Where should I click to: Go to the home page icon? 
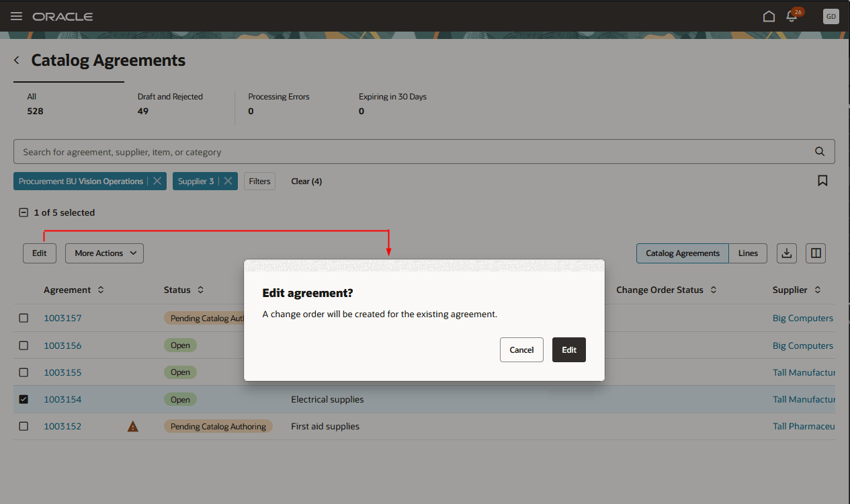point(769,15)
